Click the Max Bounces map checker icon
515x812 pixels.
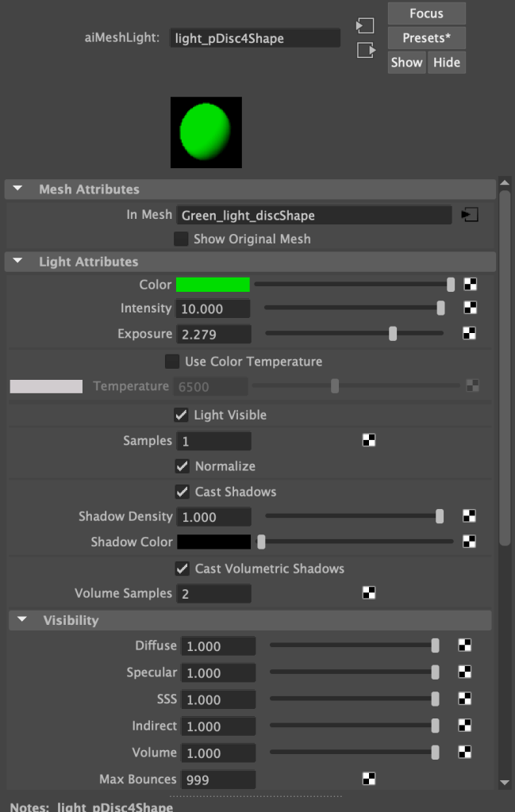coord(368,779)
